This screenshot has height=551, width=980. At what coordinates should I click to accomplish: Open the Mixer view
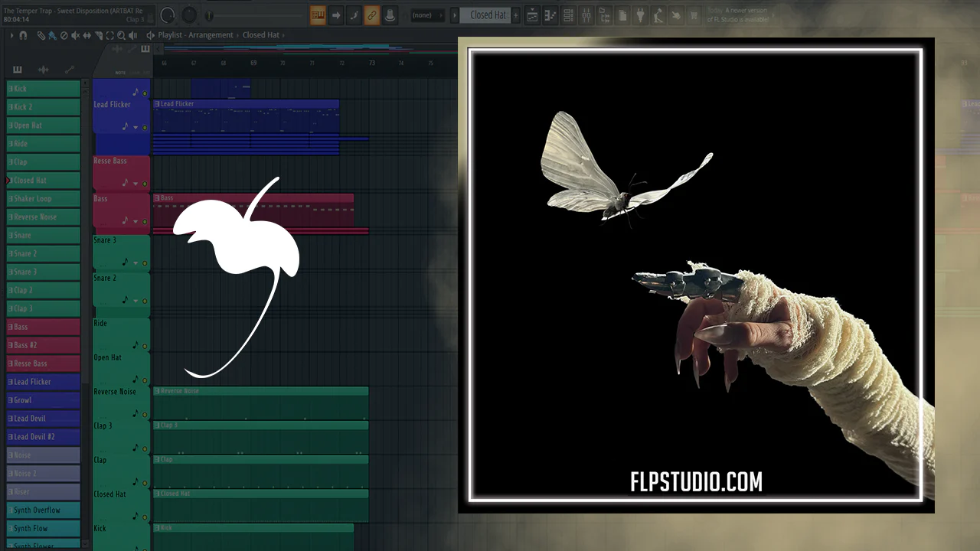(586, 15)
